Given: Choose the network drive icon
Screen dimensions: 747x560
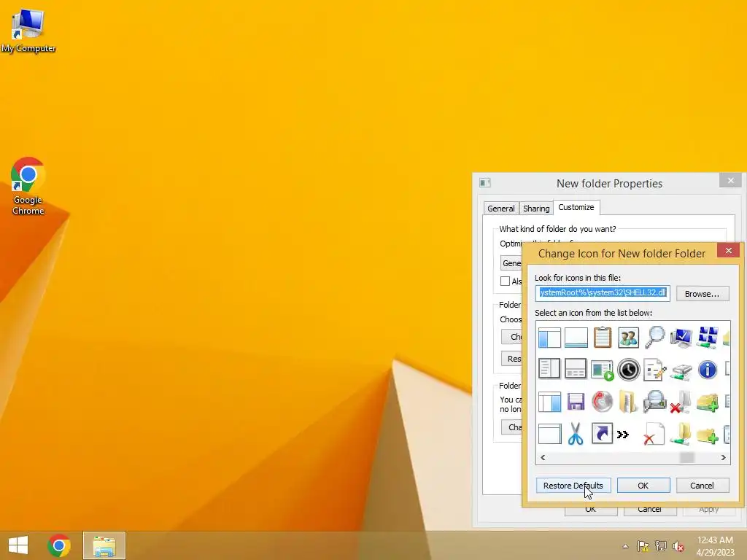Looking at the screenshot, I should [x=681, y=371].
